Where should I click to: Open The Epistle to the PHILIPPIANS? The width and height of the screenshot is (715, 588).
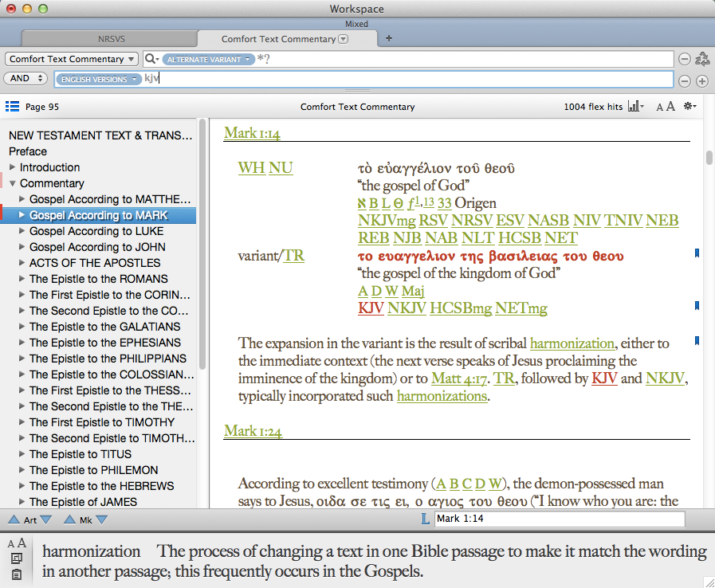pos(108,359)
